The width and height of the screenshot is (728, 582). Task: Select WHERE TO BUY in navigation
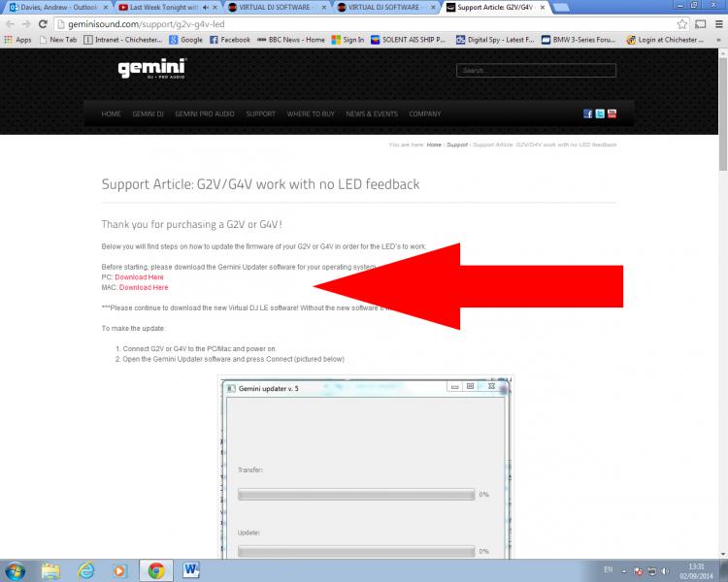pyautogui.click(x=311, y=113)
